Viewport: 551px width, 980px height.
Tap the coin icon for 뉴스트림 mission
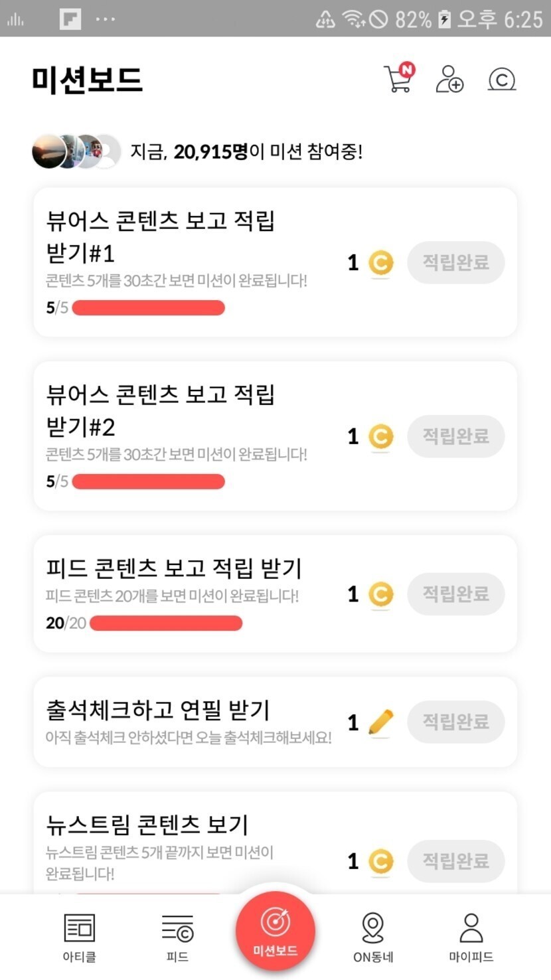[380, 861]
